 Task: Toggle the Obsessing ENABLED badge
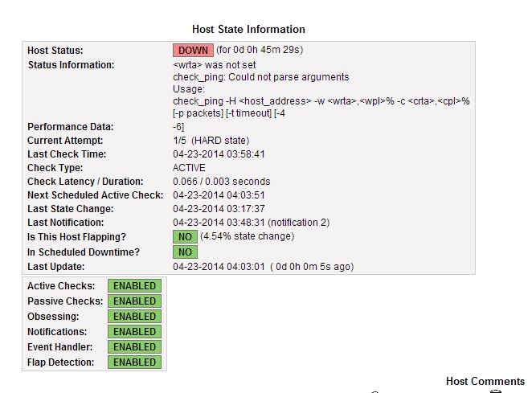pyautogui.click(x=134, y=317)
